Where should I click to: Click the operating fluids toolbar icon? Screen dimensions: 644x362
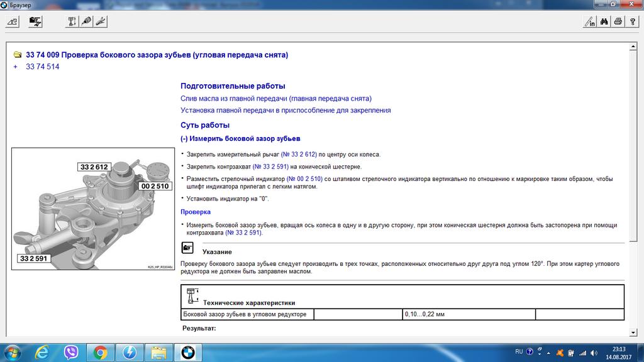coord(86,21)
